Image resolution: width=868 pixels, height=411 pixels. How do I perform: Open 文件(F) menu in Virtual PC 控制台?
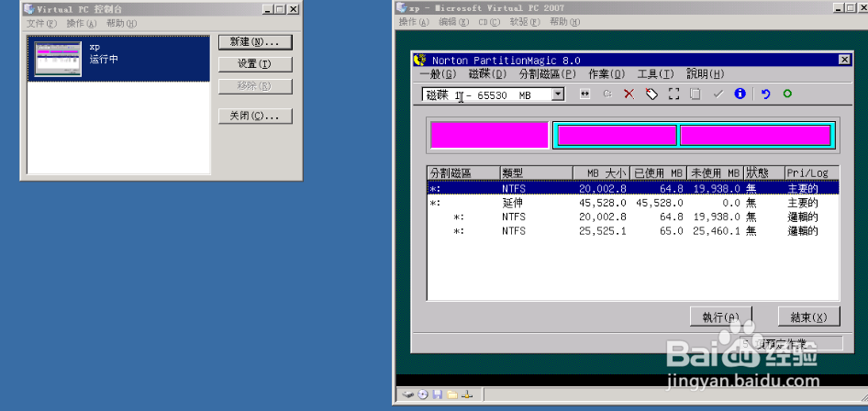pos(42,23)
